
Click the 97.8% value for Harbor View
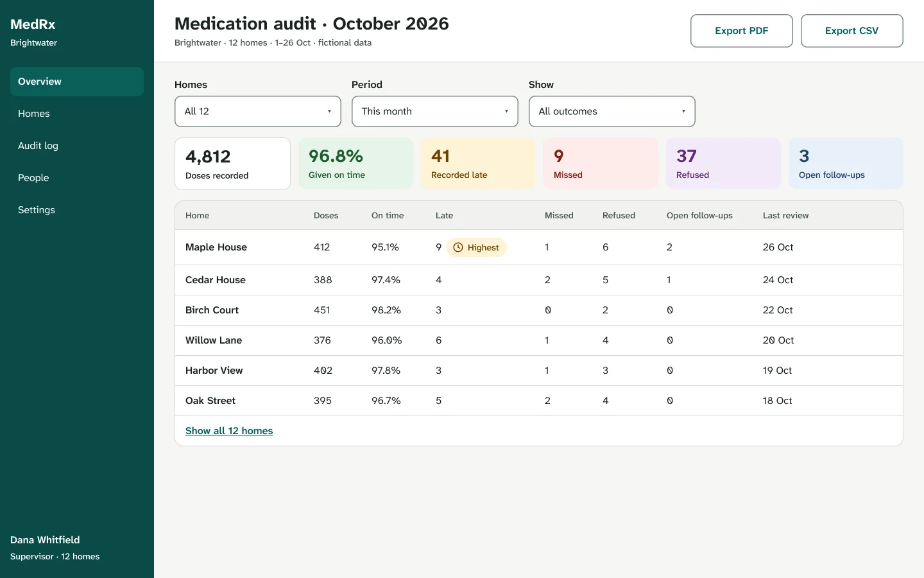click(x=386, y=371)
